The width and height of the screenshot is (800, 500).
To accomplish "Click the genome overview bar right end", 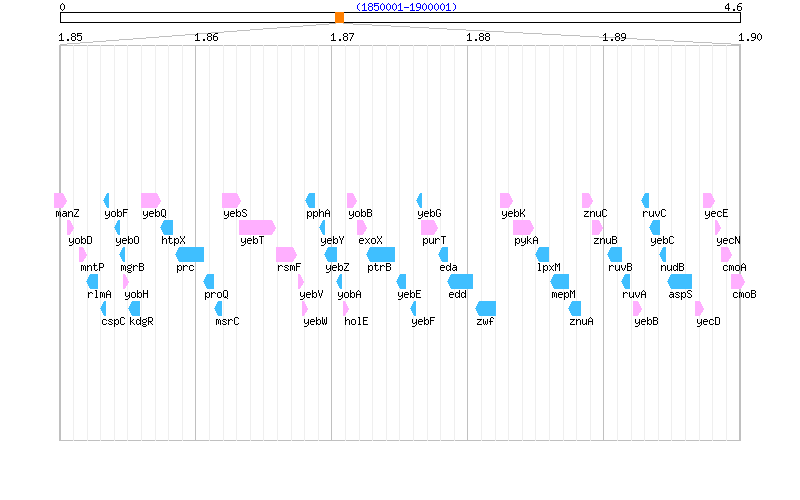I will (x=738, y=17).
